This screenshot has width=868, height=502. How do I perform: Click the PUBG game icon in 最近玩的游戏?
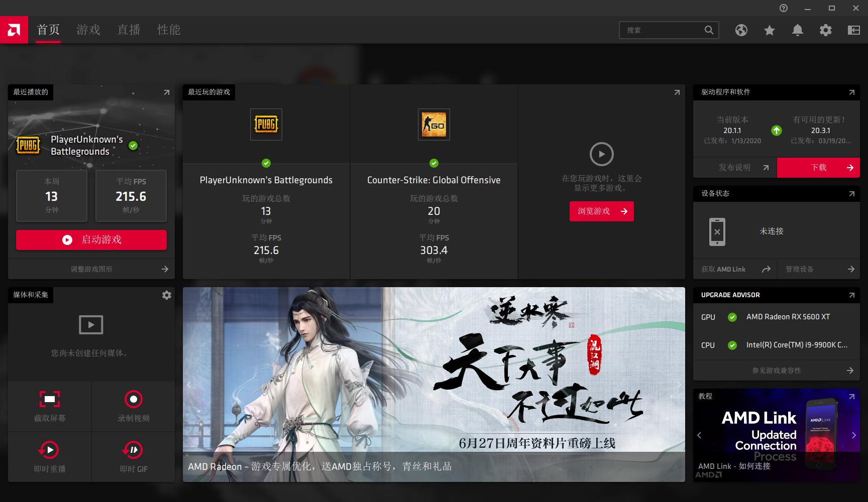[x=266, y=124]
